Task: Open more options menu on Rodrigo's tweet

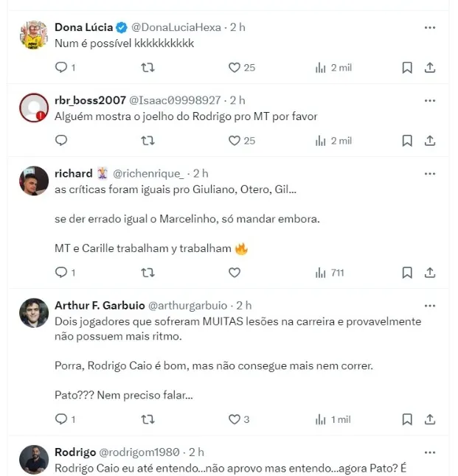Action: (x=430, y=452)
